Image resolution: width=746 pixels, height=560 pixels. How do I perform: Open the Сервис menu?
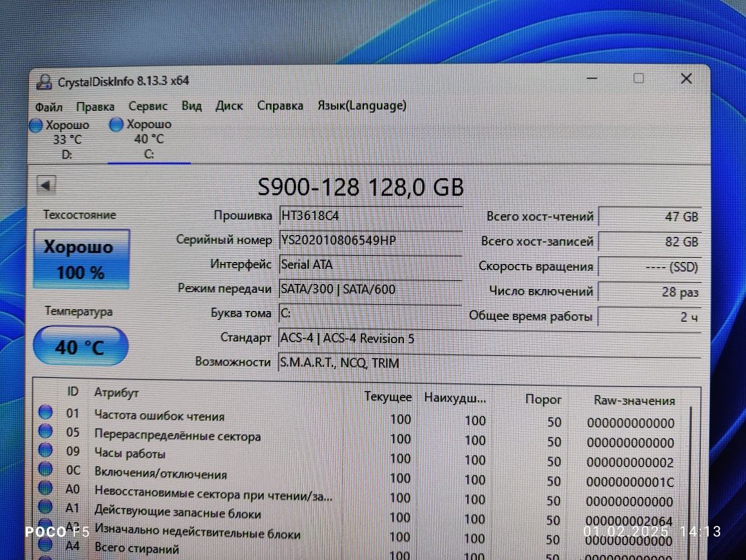pyautogui.click(x=148, y=106)
